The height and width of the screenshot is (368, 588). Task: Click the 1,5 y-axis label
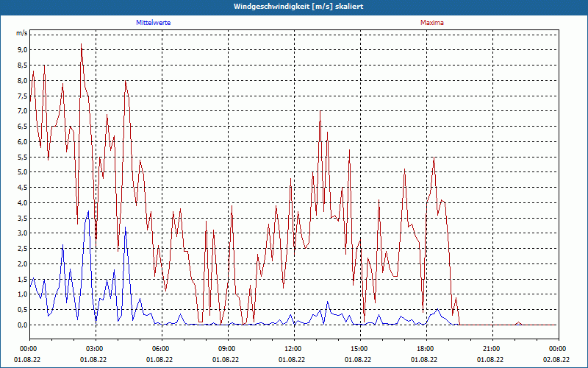(22, 279)
